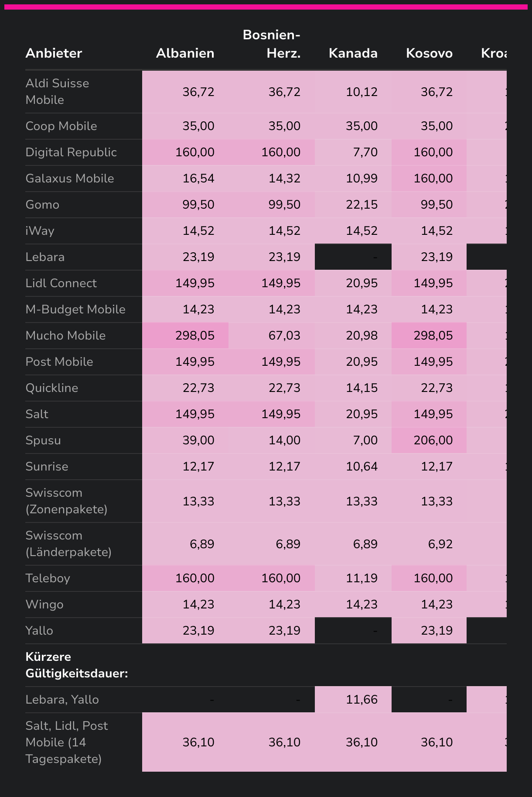Click the Aldi Suisse Mobile row label

[x=57, y=92]
